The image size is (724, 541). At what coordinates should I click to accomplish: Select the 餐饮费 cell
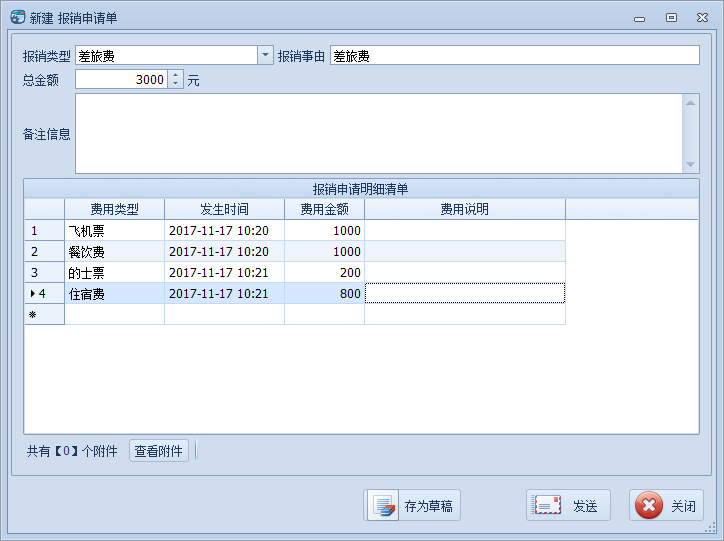[x=115, y=252]
